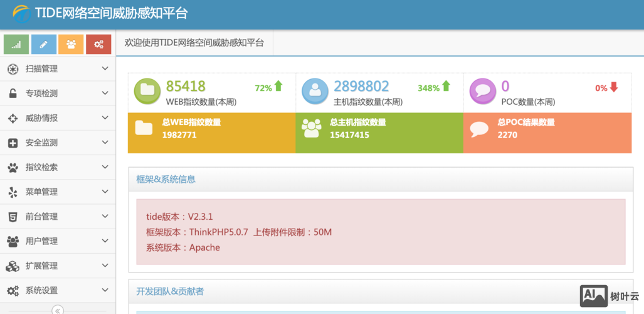Open the 专项检测 menu label

point(41,94)
